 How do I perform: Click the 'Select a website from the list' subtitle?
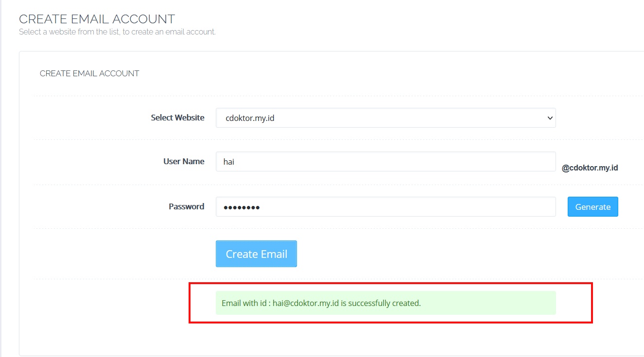117,32
